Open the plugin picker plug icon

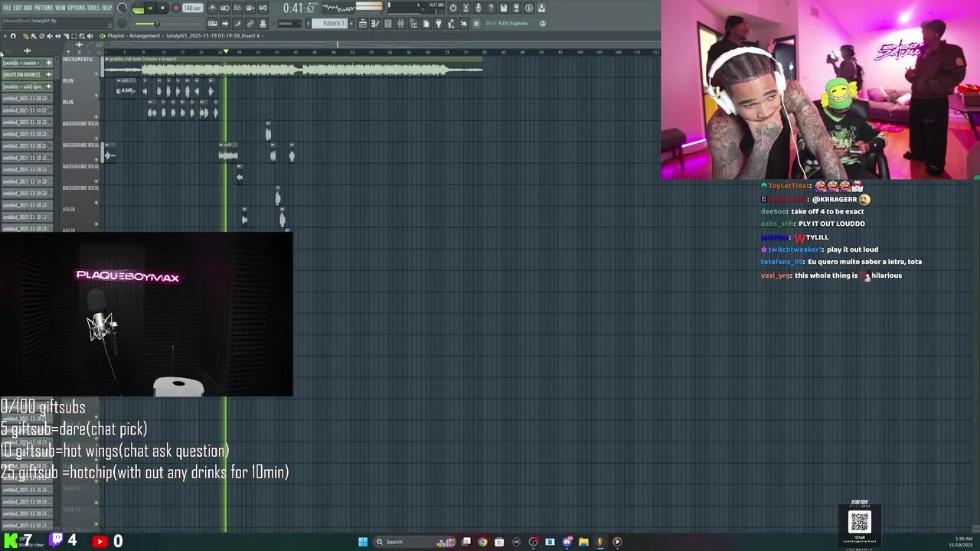point(439,24)
